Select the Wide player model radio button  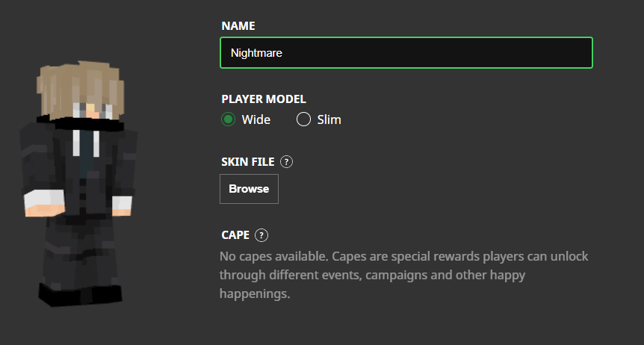click(x=229, y=119)
